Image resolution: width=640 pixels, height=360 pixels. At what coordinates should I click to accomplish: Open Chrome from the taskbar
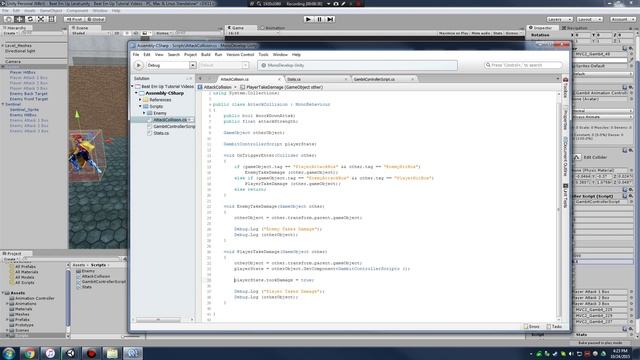(29, 353)
